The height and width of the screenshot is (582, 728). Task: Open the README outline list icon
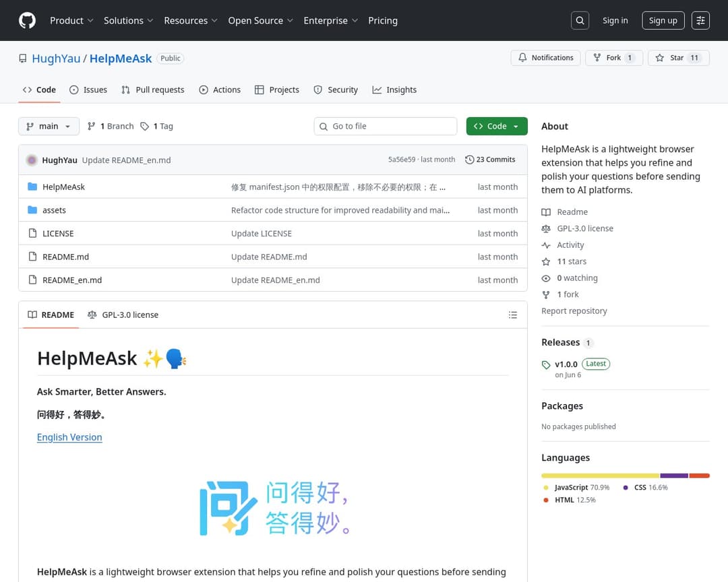[512, 315]
